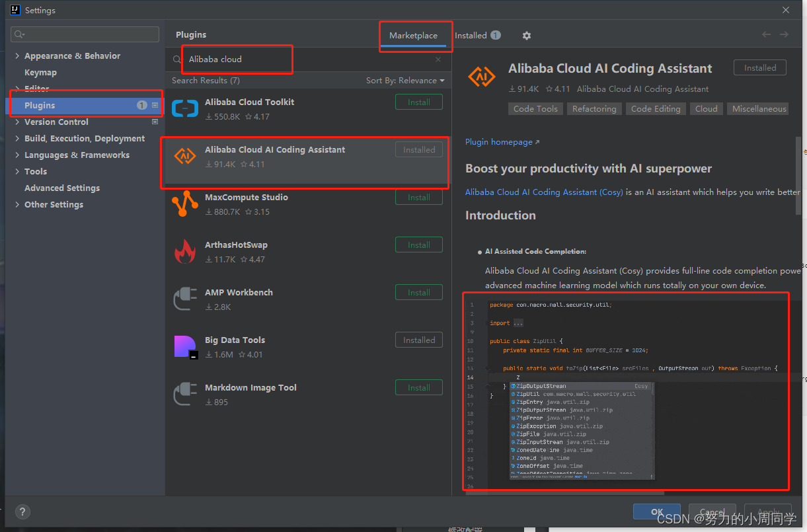Open the Alibaba Cloud AI Coding Assistant (Cosy) link

544,192
